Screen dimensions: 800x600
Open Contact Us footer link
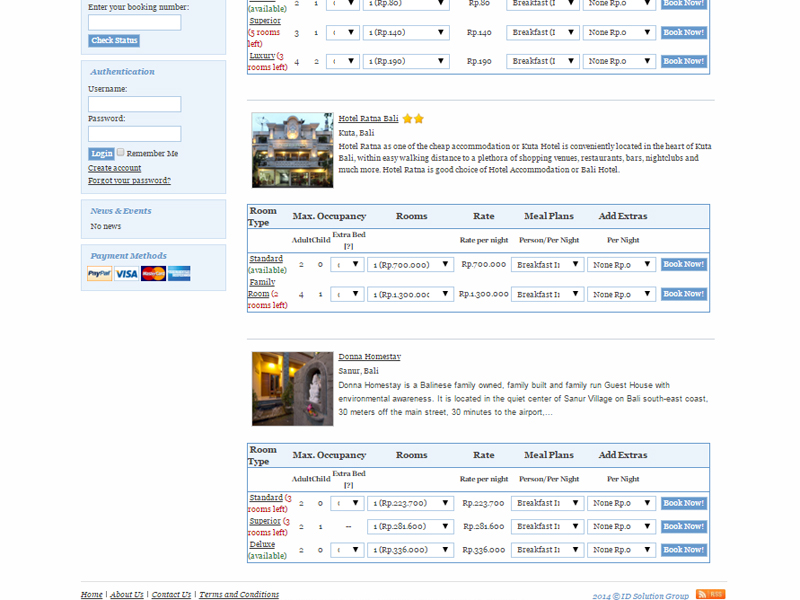click(171, 595)
